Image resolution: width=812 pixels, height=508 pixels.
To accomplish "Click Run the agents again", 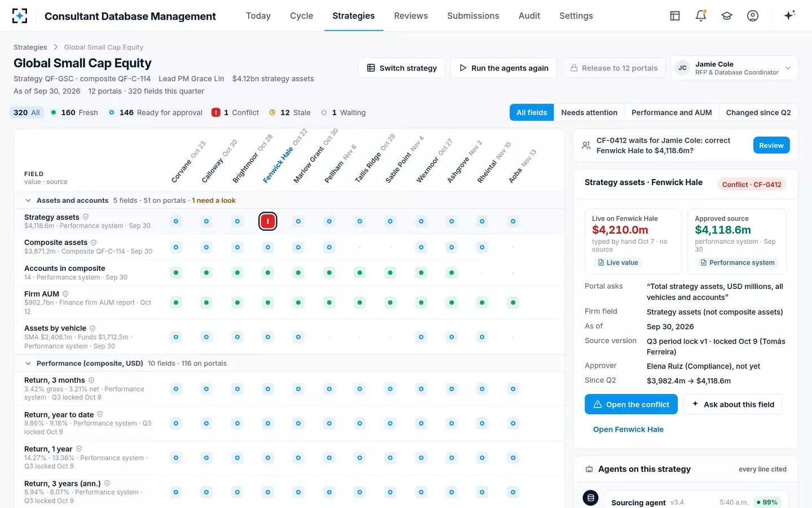I will point(503,68).
